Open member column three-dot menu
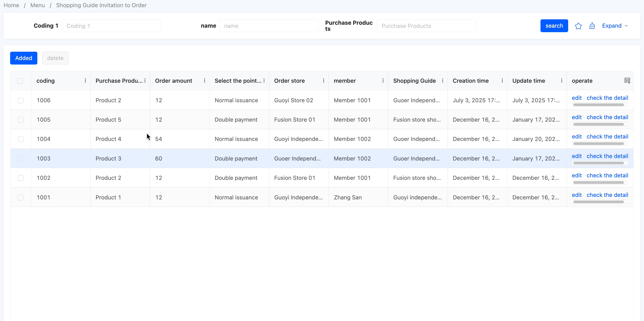The image size is (644, 321). pos(383,80)
